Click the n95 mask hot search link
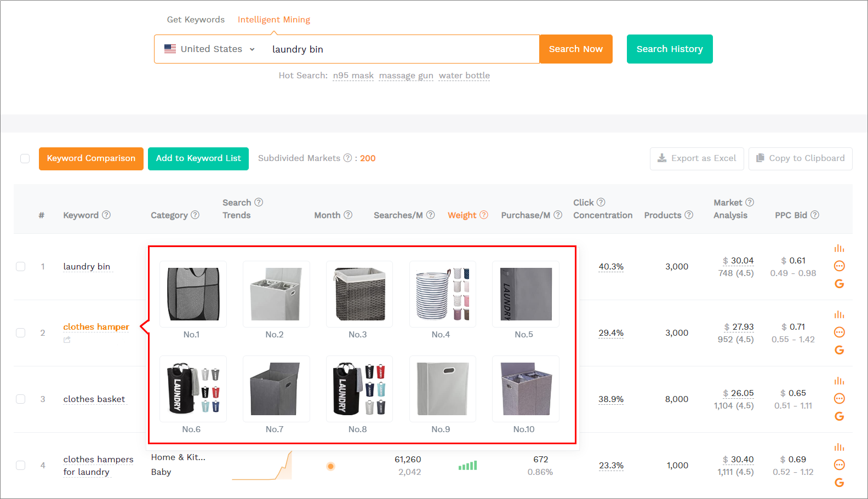Screen dimensions: 868x499 (x=353, y=76)
